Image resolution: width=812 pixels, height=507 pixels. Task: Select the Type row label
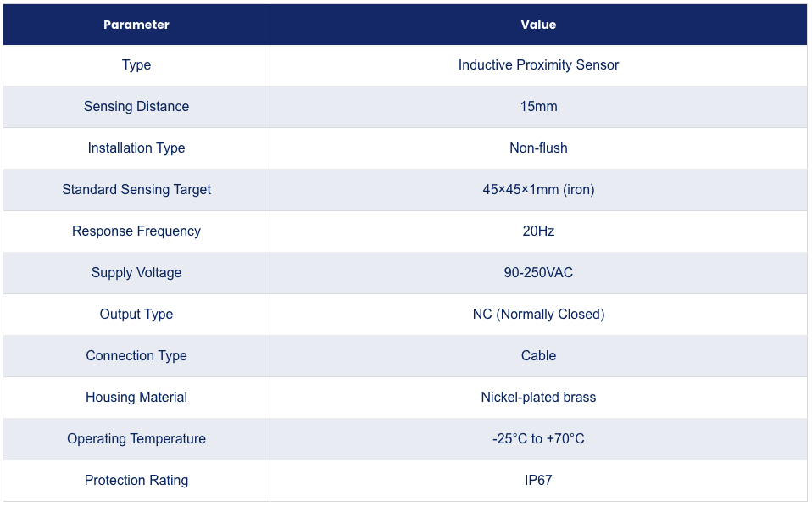pyautogui.click(x=136, y=65)
